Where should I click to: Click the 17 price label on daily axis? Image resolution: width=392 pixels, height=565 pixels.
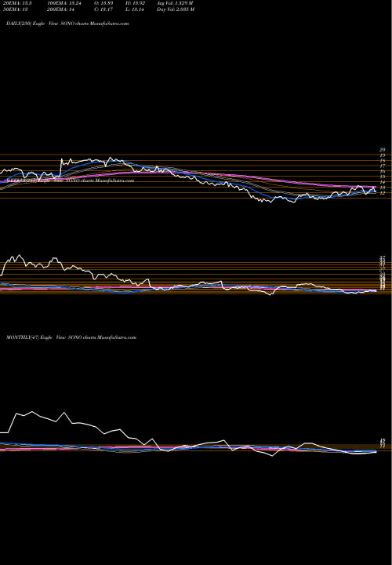click(x=383, y=166)
